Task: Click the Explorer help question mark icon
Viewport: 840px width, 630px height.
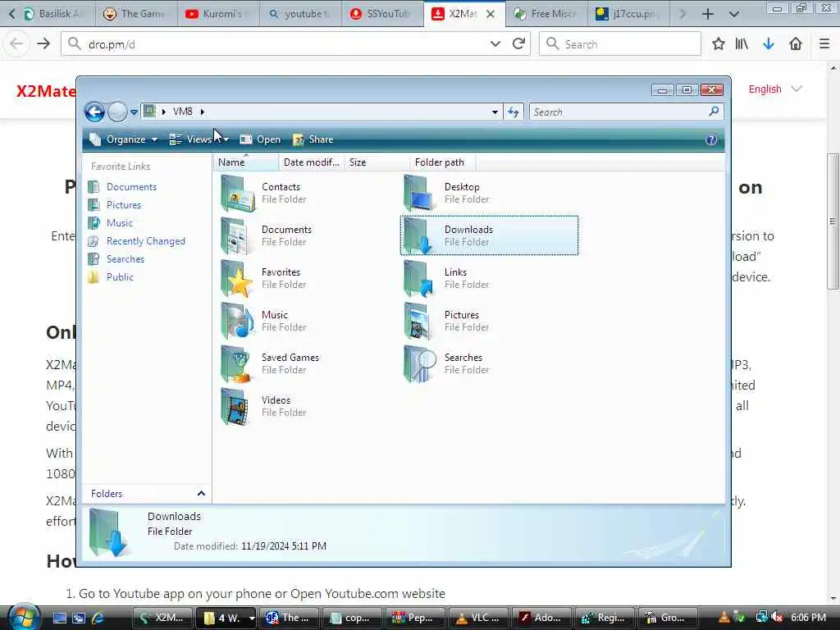Action: (711, 139)
